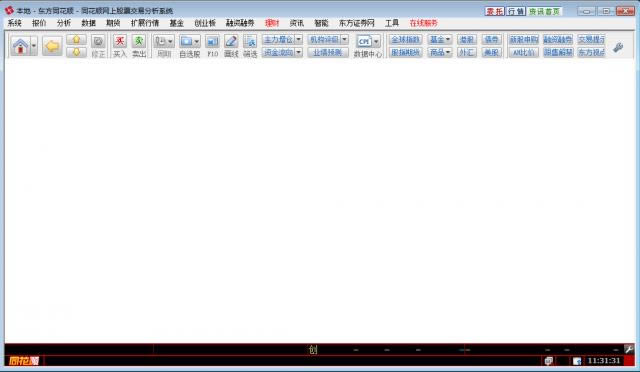640x372 pixels.
Task: Toggle the 行情 button in title bar
Action: tap(516, 11)
